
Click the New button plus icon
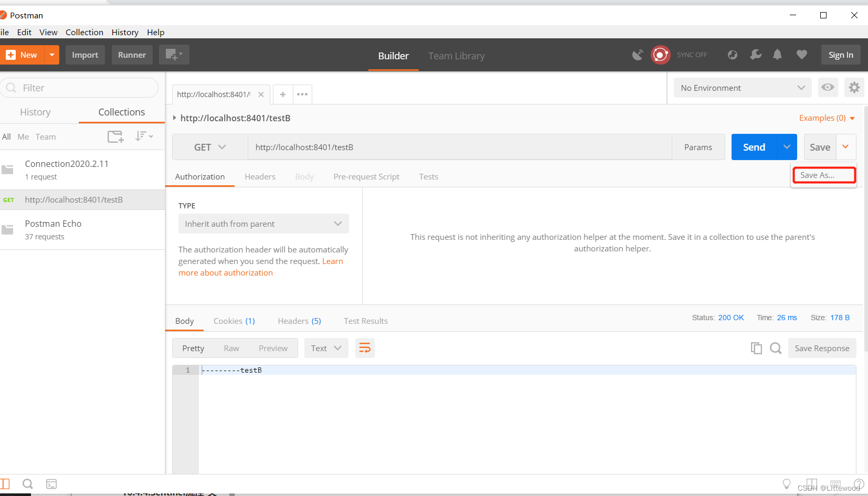coord(10,55)
